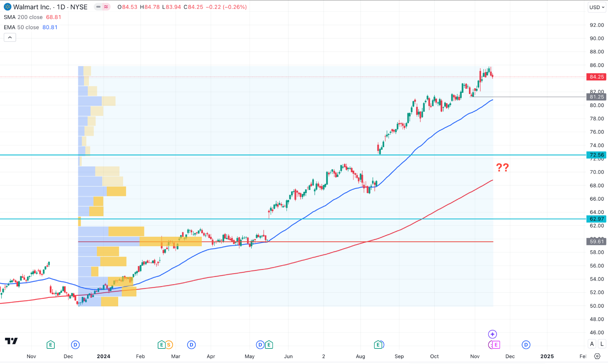Click the 2024 label on the time axis
Image resolution: width=608 pixels, height=364 pixels.
point(103,356)
